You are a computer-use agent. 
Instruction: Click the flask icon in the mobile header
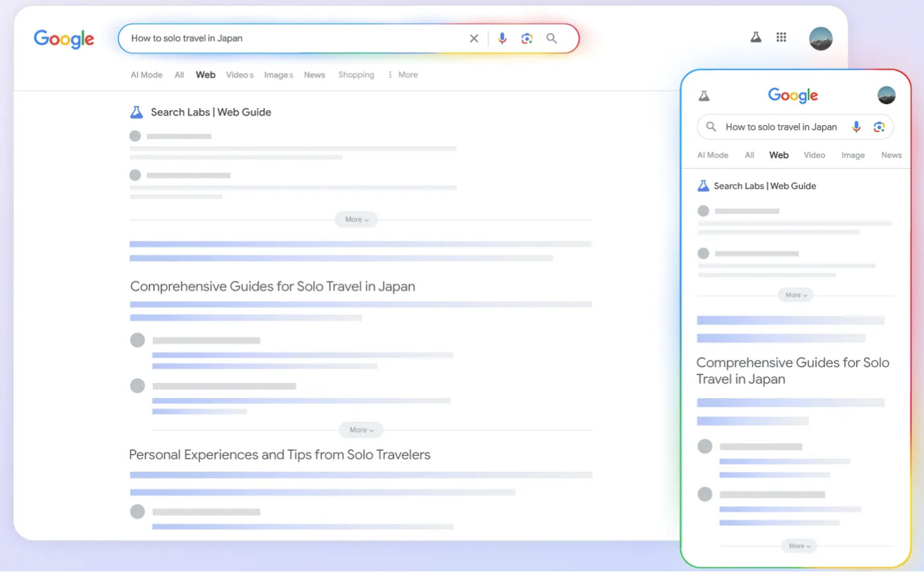[704, 95]
